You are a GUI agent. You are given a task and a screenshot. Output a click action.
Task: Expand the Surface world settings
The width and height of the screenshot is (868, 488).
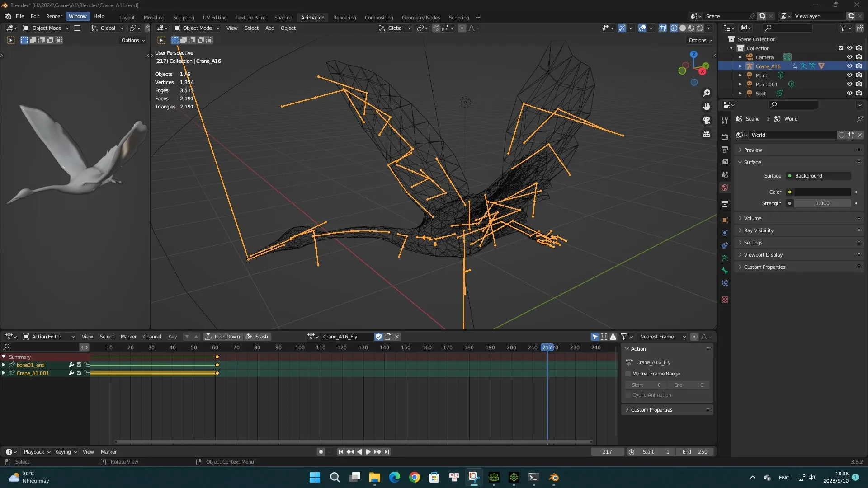[752, 161]
